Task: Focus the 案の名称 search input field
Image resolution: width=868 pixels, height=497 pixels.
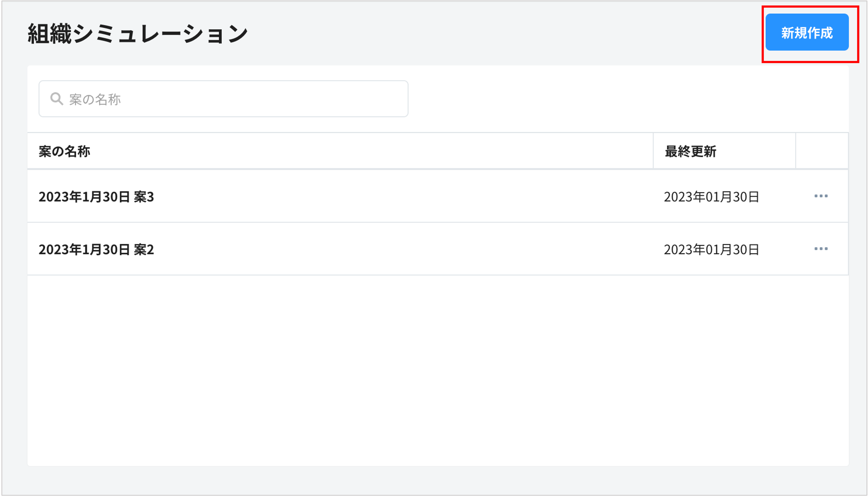Action: click(232, 99)
